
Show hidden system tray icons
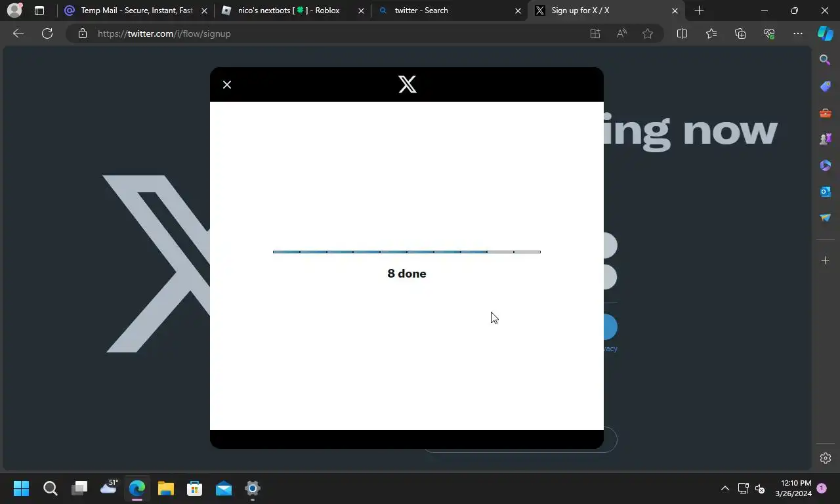coord(725,488)
